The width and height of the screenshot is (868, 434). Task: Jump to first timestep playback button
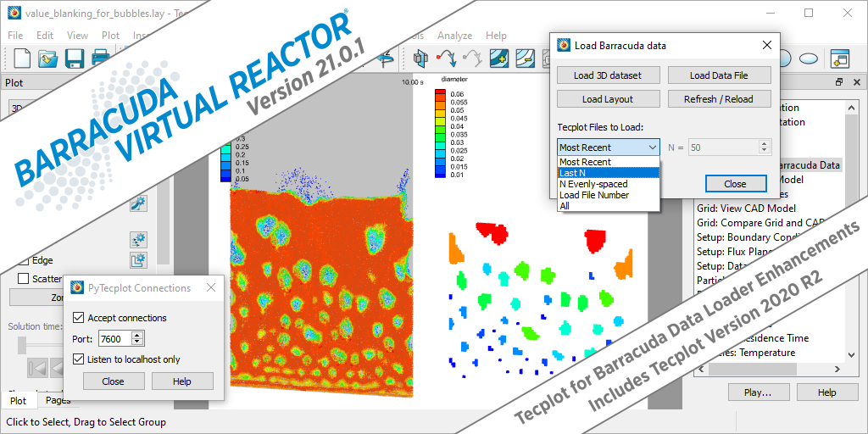(36, 367)
